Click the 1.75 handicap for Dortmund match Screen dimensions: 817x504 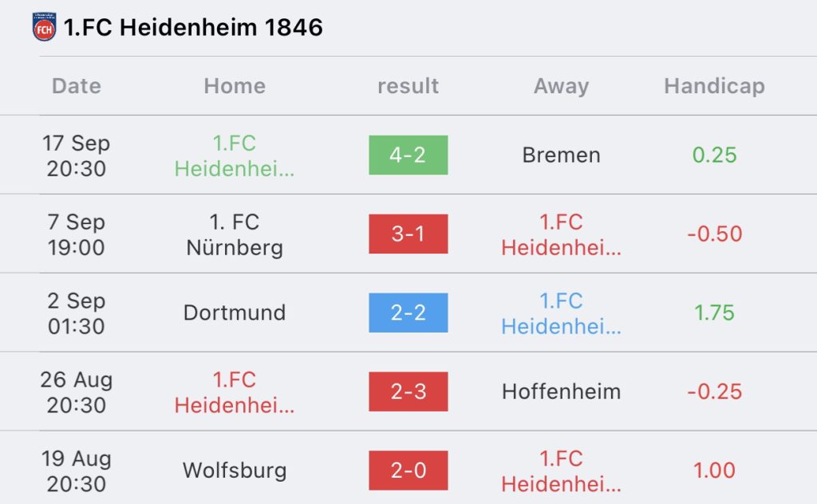pos(714,313)
